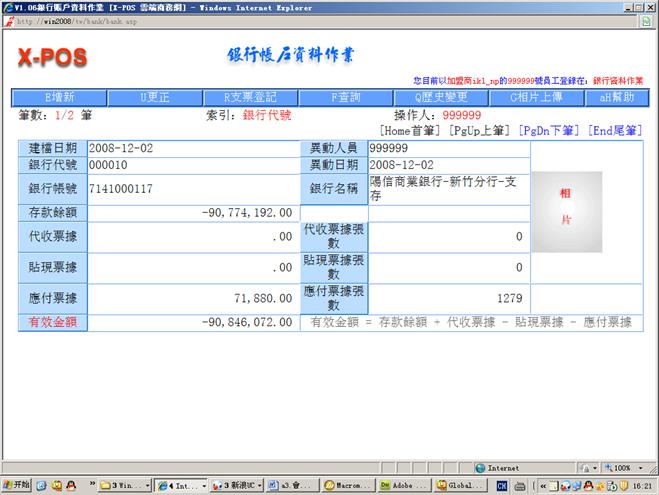Click the X-POS logo
Image resolution: width=659 pixels, height=495 pixels.
click(x=52, y=58)
